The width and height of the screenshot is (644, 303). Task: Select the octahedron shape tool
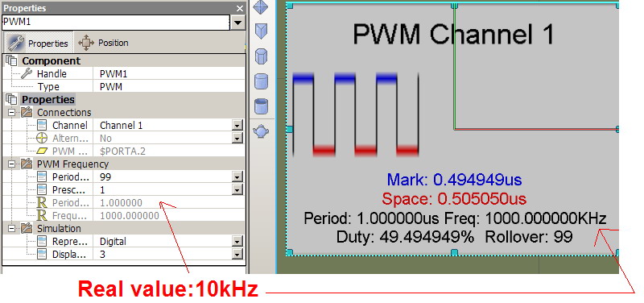coord(262,7)
